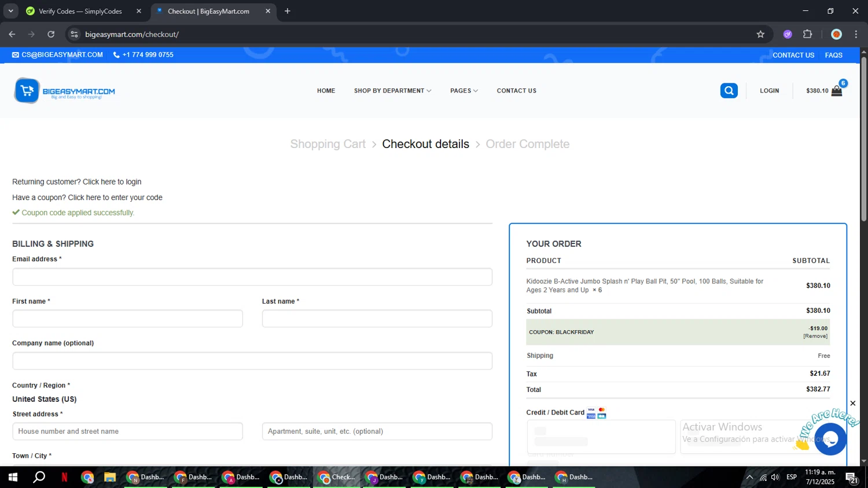Reload the checkout page
Screen dimensions: 868x488
pos(51,34)
